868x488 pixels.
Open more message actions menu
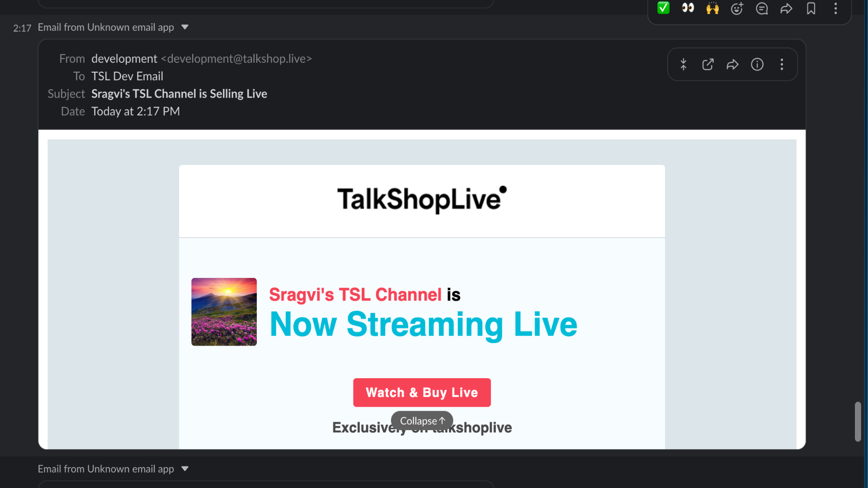(x=835, y=8)
